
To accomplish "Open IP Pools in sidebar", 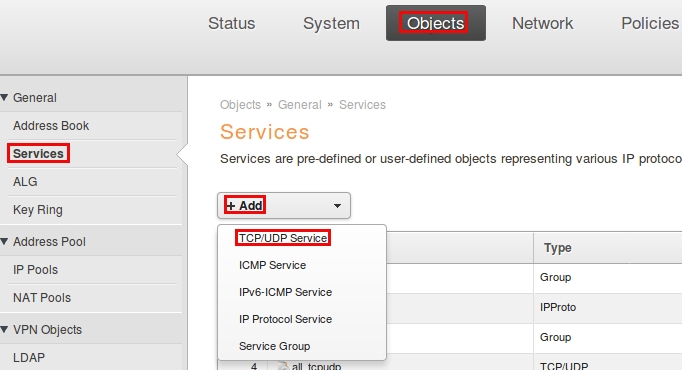I will click(35, 270).
